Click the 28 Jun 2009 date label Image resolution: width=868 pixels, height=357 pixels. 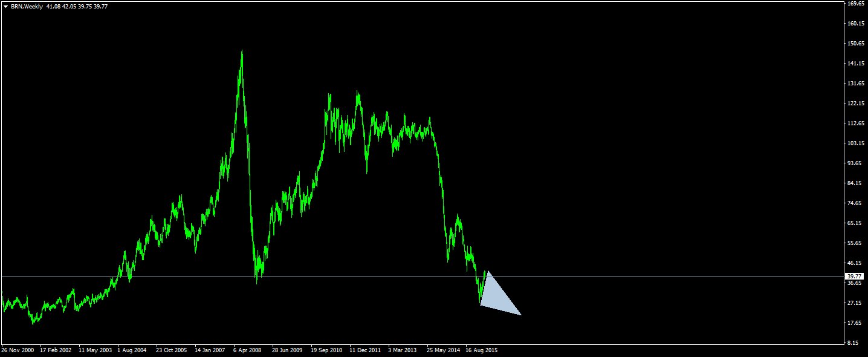click(x=288, y=350)
